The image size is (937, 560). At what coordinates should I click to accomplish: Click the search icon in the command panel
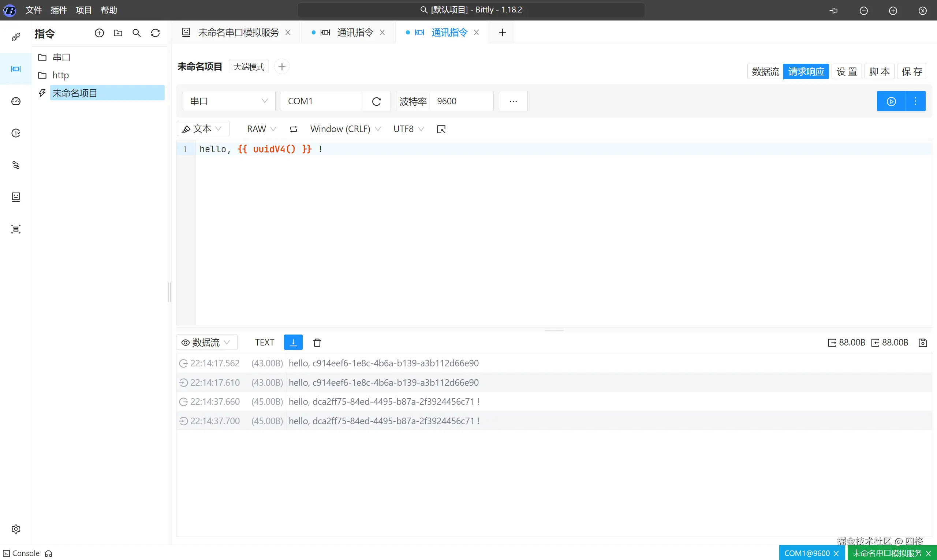click(x=137, y=33)
